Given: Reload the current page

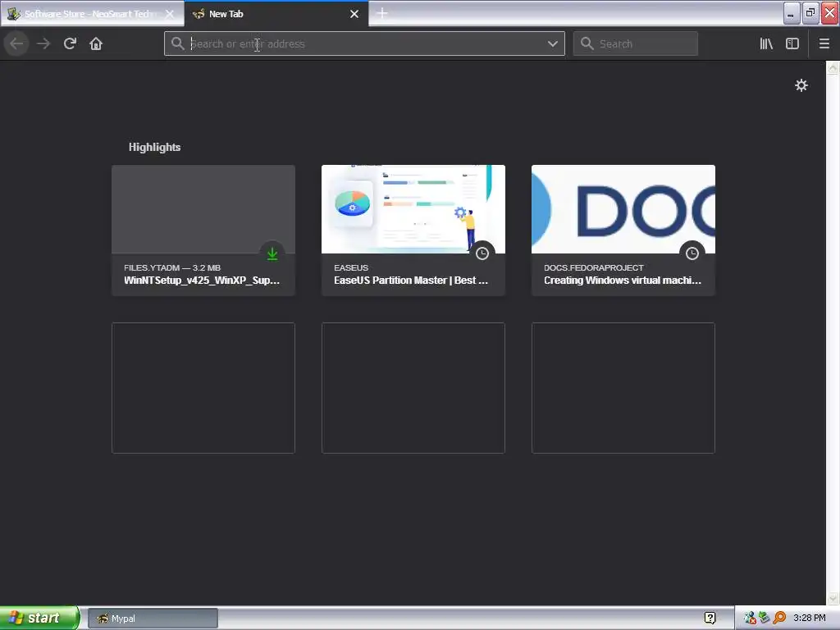Looking at the screenshot, I should click(70, 43).
